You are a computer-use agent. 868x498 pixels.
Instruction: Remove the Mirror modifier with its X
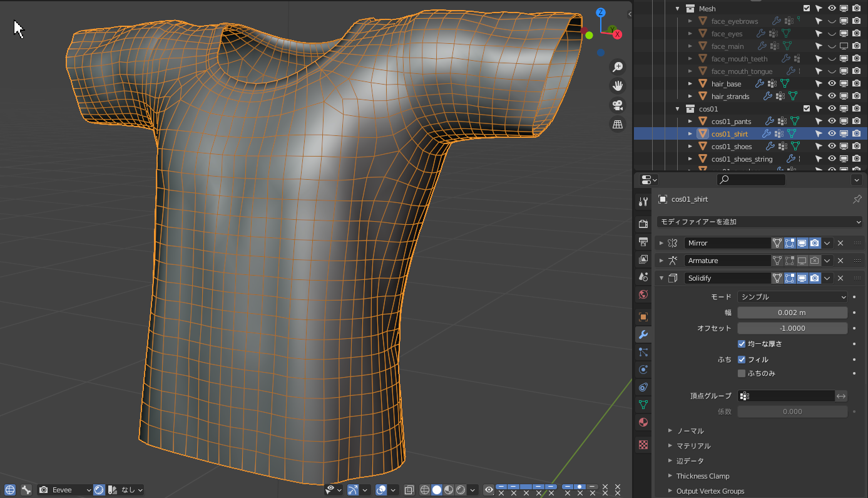click(x=840, y=243)
